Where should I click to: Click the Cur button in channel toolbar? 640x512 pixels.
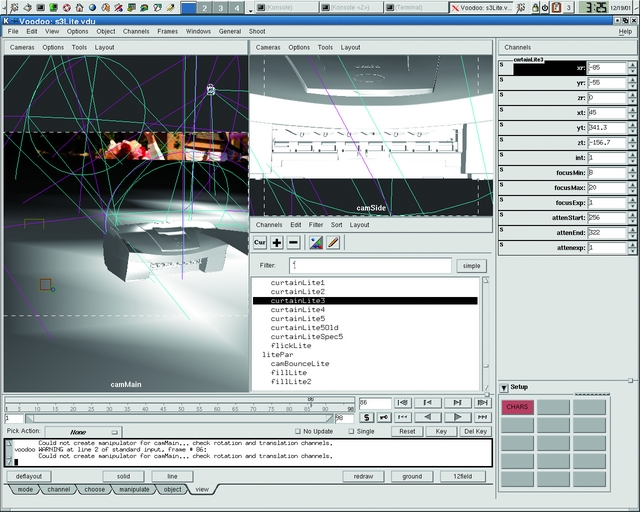pos(259,243)
